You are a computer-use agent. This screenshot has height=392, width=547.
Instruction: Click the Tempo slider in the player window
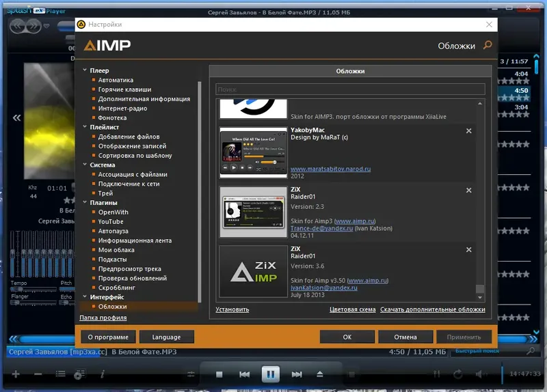pyautogui.click(x=33, y=289)
